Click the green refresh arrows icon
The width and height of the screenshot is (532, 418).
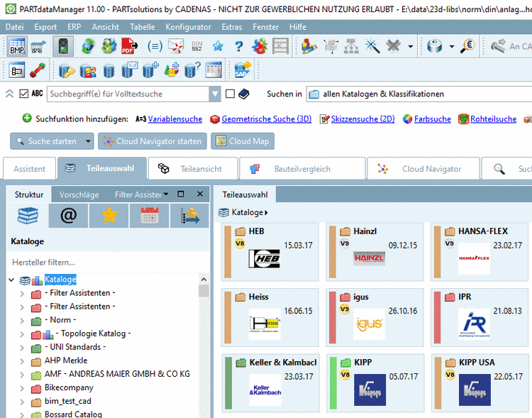(x=87, y=46)
